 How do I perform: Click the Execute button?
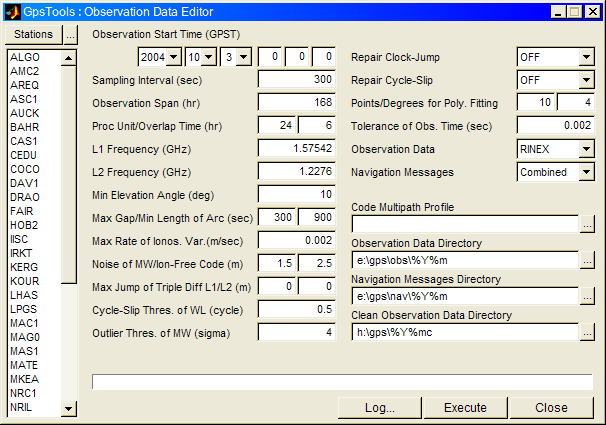click(465, 408)
